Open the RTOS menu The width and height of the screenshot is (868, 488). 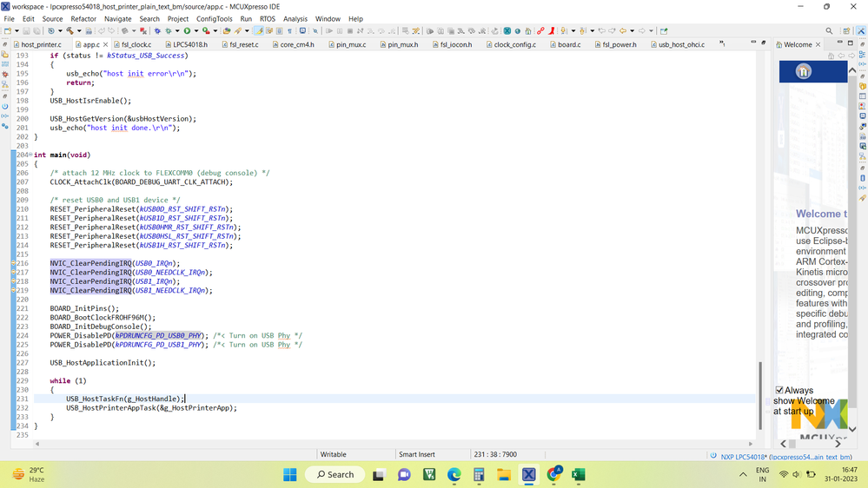(x=268, y=19)
